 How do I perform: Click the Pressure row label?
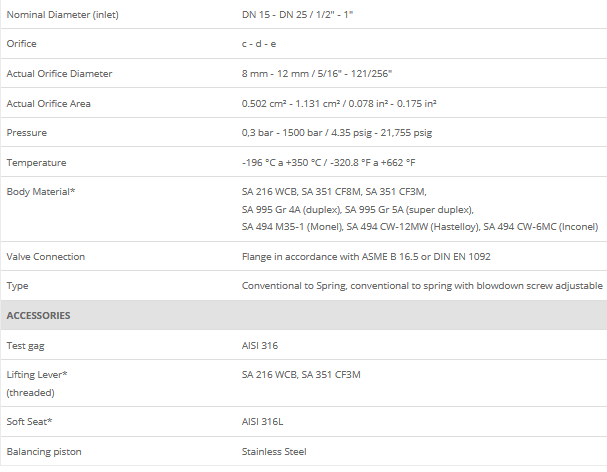[x=26, y=133]
